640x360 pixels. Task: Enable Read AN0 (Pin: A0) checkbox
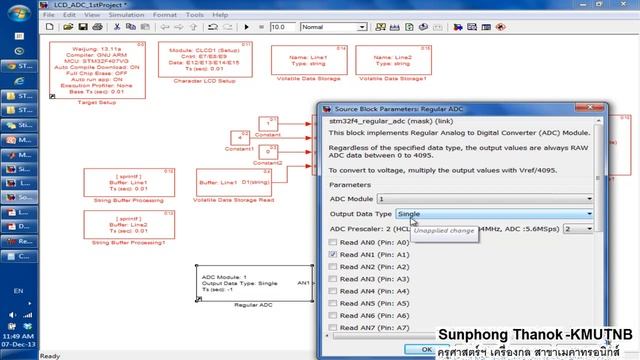click(333, 242)
